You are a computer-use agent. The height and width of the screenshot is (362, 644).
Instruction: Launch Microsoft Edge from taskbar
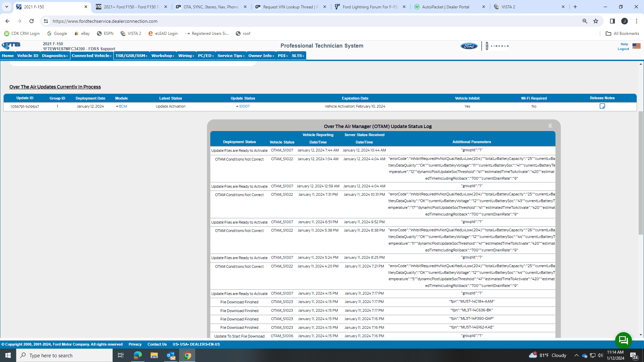coord(138,355)
